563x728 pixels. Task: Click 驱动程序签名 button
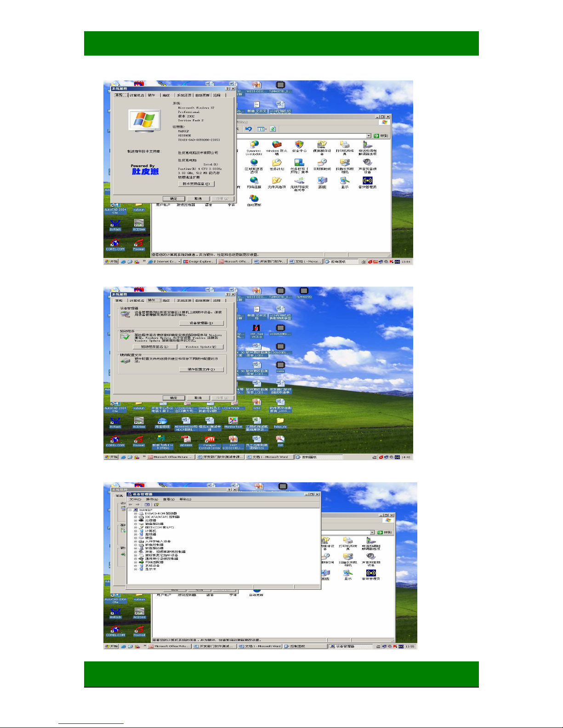(155, 347)
